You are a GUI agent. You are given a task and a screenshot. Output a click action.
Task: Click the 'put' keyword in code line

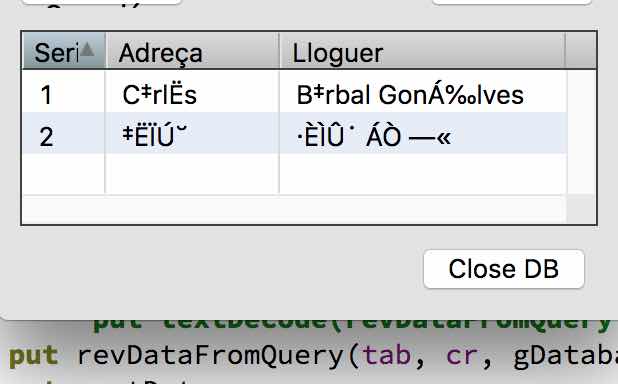pos(34,356)
